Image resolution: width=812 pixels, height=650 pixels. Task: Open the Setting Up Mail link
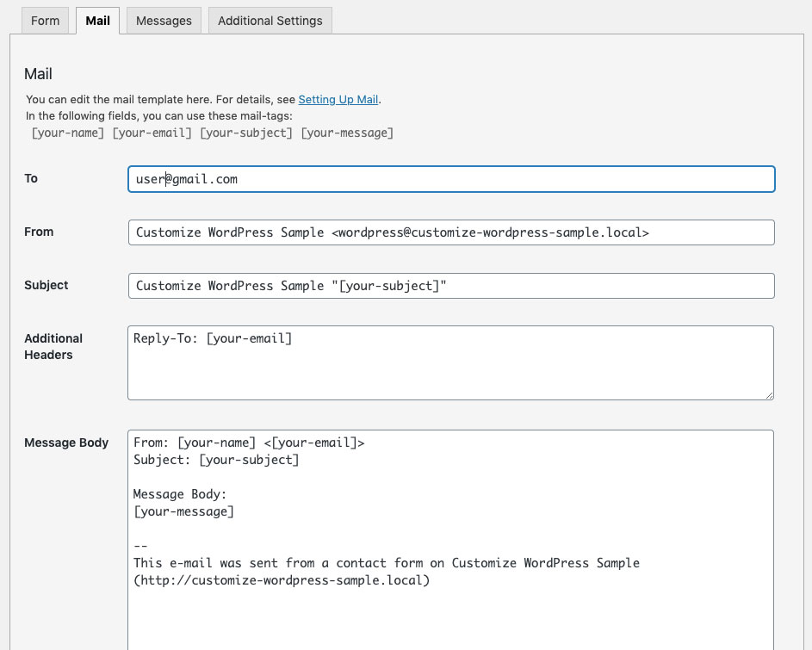click(338, 99)
